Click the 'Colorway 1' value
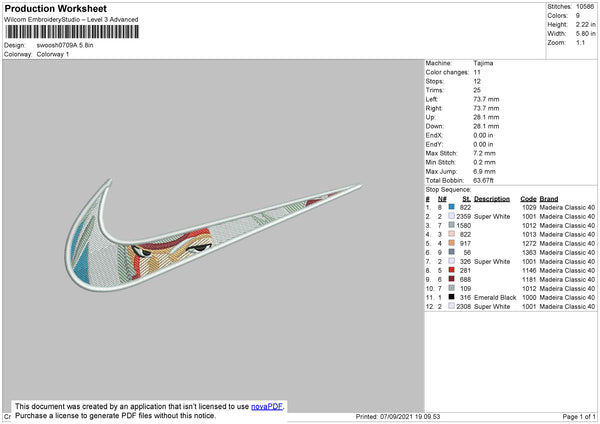Image resolution: width=600 pixels, height=424 pixels. coord(53,54)
